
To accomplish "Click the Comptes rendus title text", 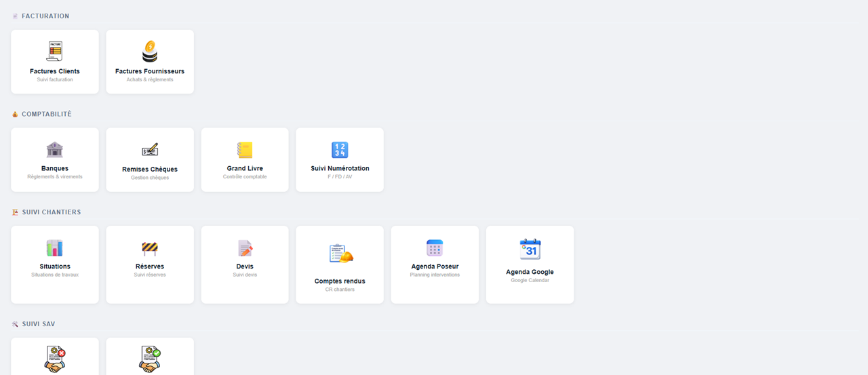I will point(340,281).
